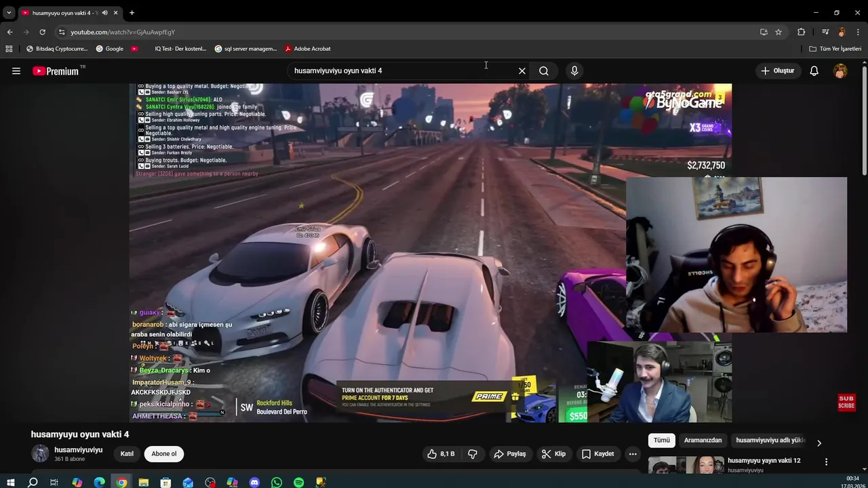Image resolution: width=868 pixels, height=488 pixels.
Task: Open Task View from taskbar
Action: coord(54,483)
